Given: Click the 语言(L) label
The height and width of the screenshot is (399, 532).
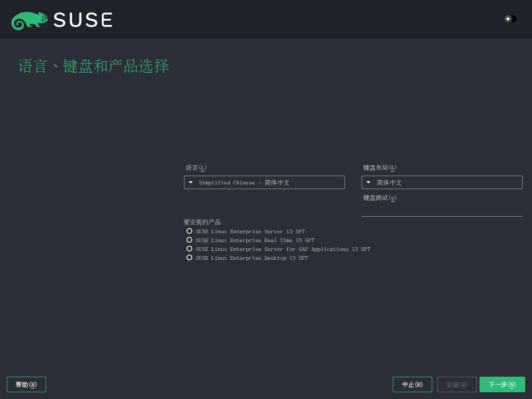Looking at the screenshot, I should [x=196, y=168].
